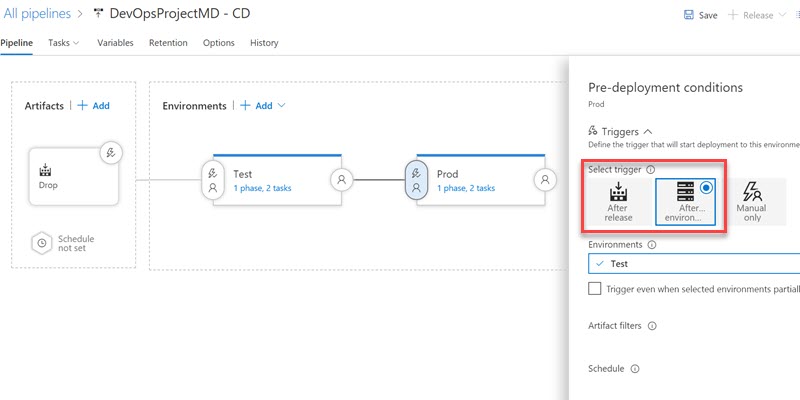Image resolution: width=800 pixels, height=400 pixels.
Task: Click the Save disk icon
Action: click(x=688, y=15)
